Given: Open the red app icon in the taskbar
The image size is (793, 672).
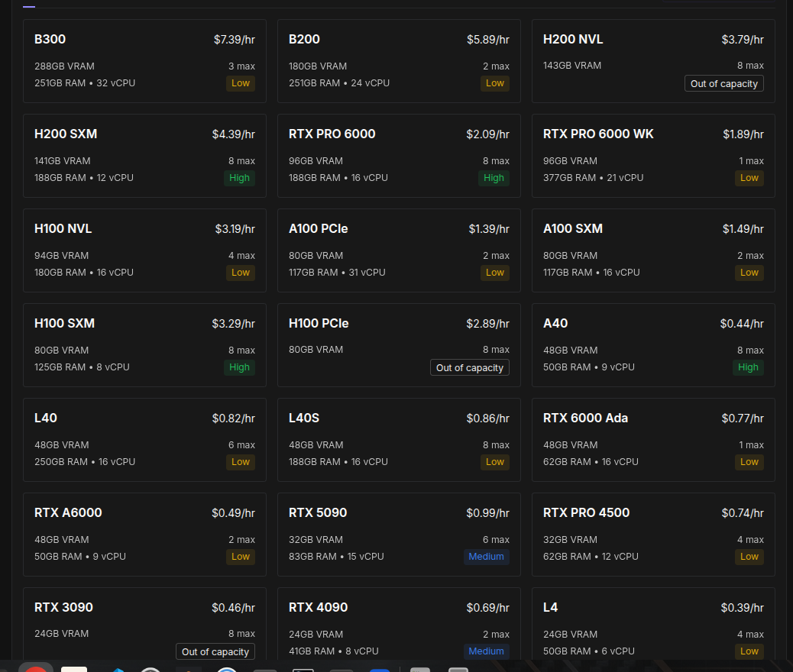Looking at the screenshot, I should pos(36,667).
